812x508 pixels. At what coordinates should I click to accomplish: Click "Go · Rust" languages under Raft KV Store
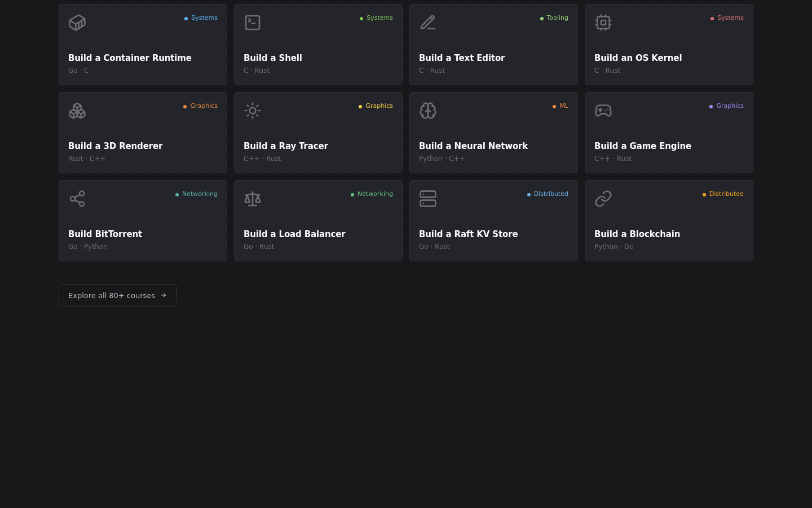click(434, 247)
